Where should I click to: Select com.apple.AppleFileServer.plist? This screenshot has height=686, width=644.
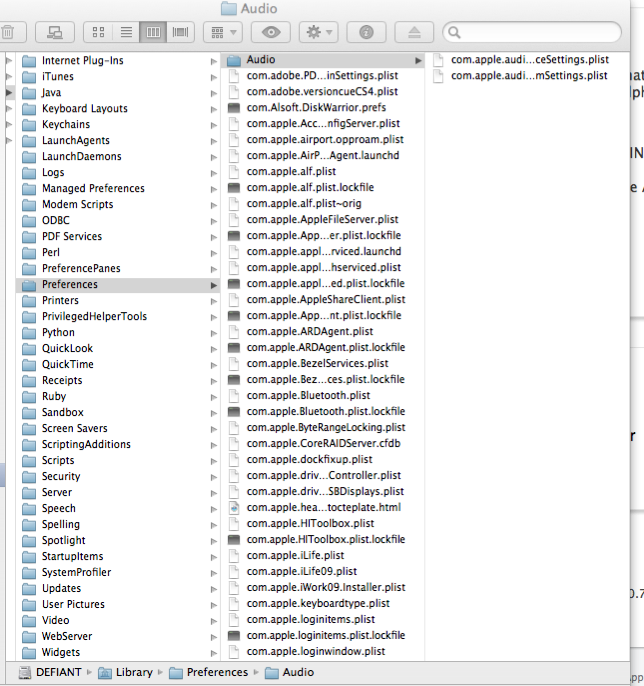322,219
